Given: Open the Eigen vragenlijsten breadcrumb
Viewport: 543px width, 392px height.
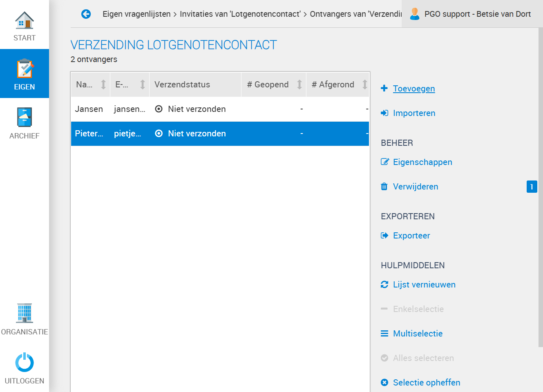Looking at the screenshot, I should point(136,14).
